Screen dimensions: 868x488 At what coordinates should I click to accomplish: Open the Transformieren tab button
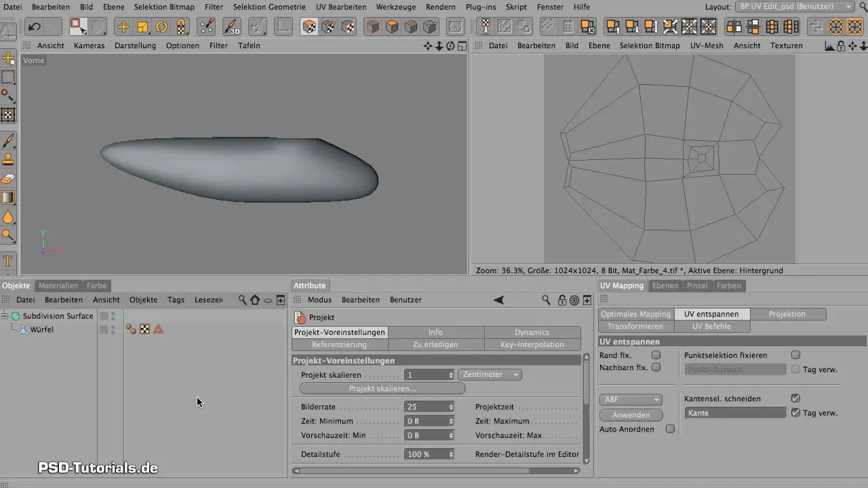pyautogui.click(x=636, y=326)
